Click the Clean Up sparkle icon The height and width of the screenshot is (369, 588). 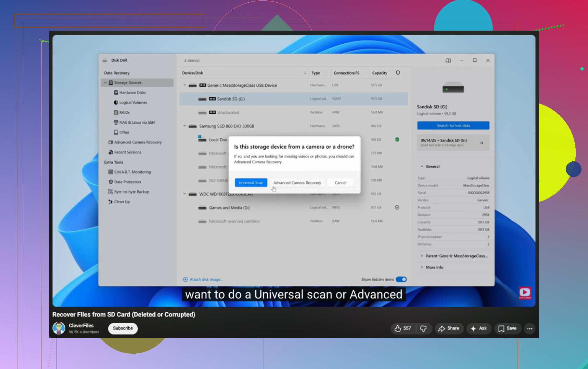point(111,202)
